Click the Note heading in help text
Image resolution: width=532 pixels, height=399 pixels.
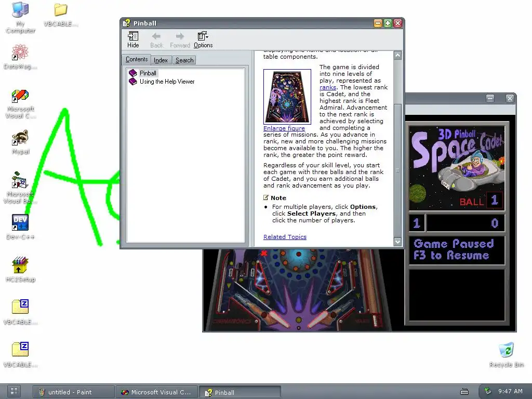(x=278, y=198)
